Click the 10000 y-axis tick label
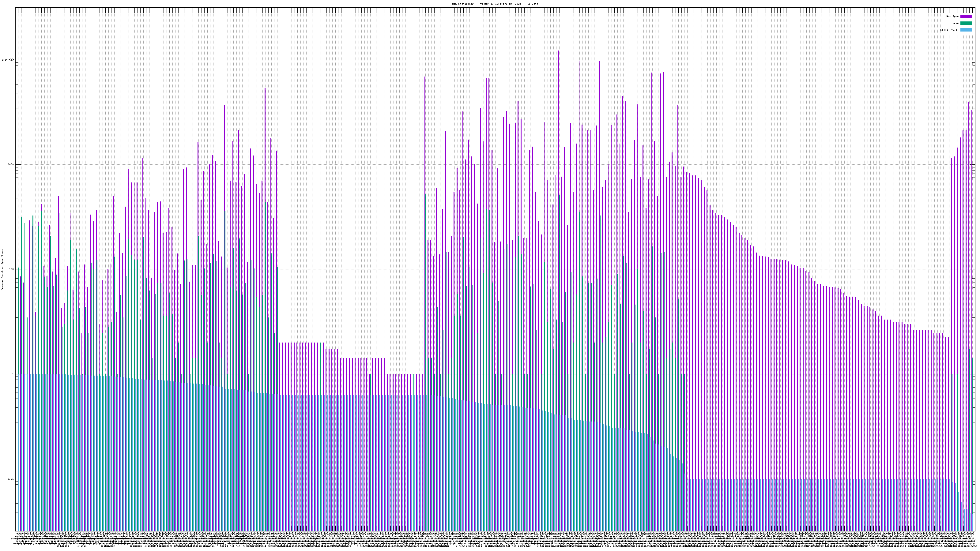This screenshot has width=980, height=551. point(9,165)
